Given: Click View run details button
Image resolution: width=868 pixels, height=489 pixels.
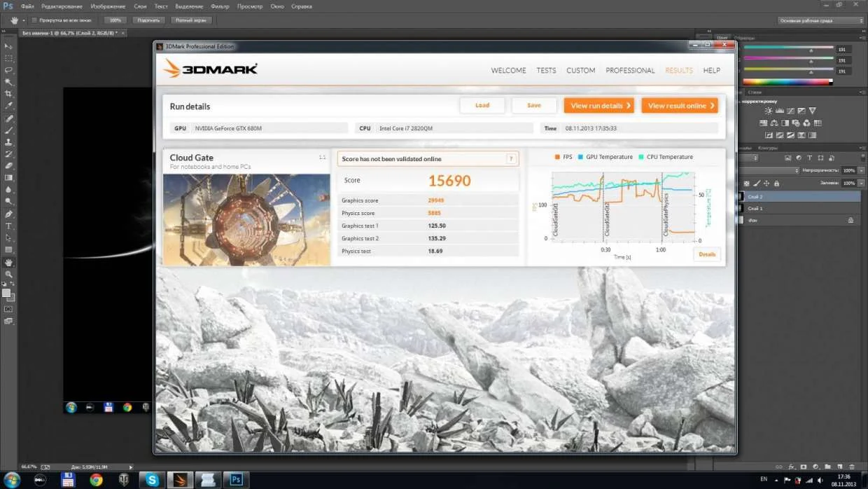Looking at the screenshot, I should tap(599, 105).
